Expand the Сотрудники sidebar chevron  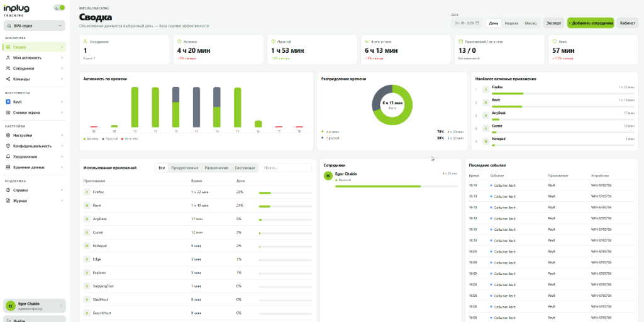pos(62,69)
